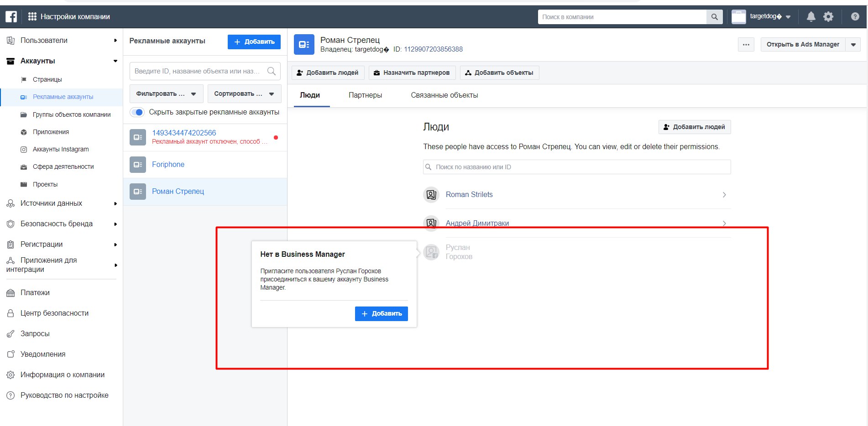Open Проекты in the sidebar
Screen dimensions: 868x426
coord(45,184)
